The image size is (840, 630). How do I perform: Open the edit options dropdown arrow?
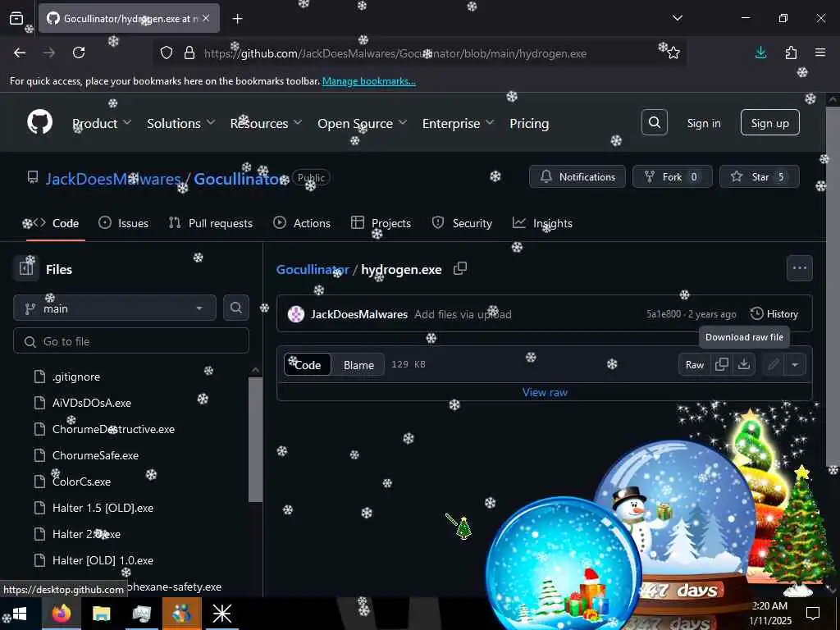point(795,364)
